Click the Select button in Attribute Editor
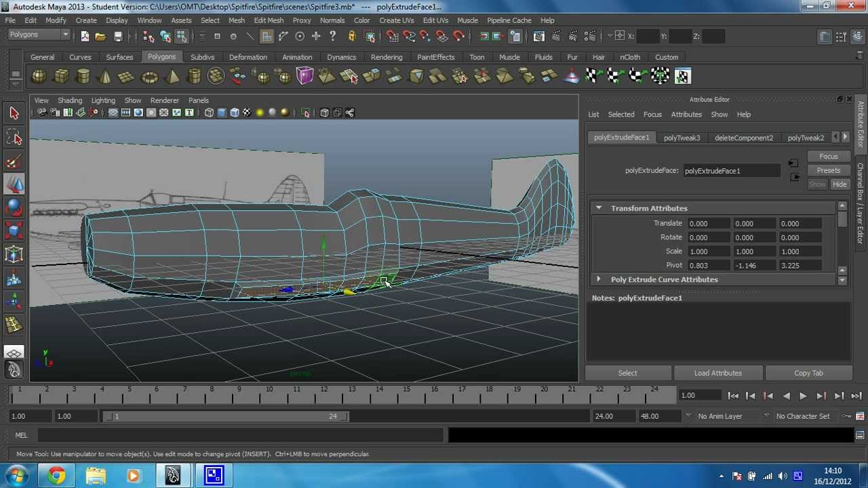Viewport: 868px width, 488px height. point(627,373)
